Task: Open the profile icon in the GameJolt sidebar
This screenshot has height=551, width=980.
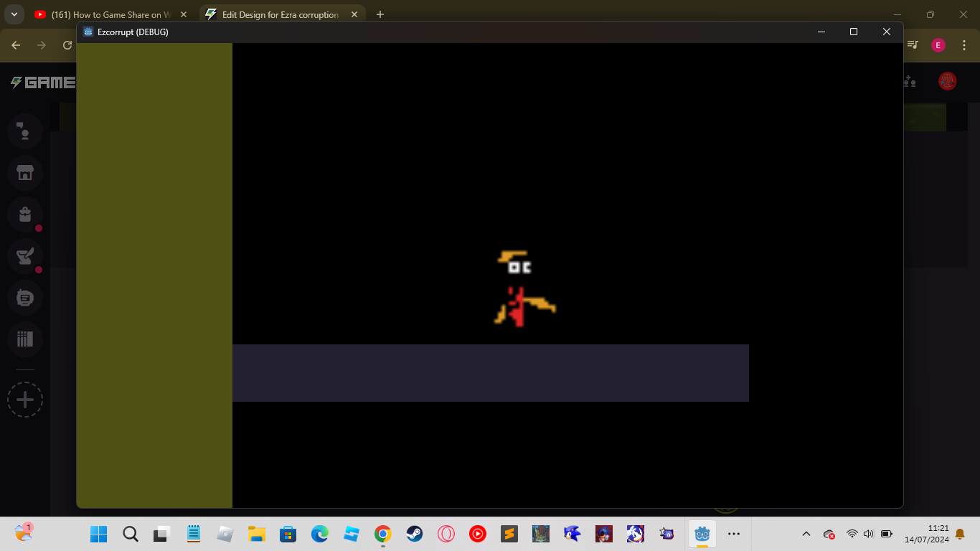Action: click(x=25, y=131)
